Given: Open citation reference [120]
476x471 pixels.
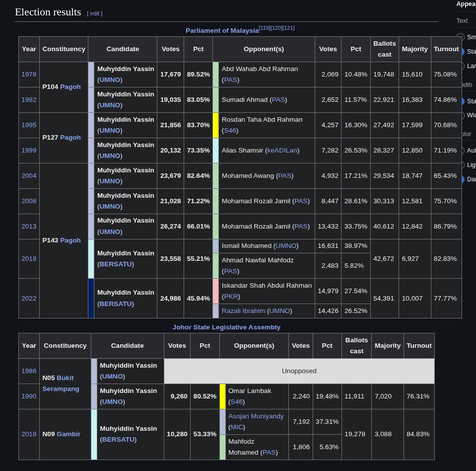Looking at the screenshot, I should tap(276, 28).
